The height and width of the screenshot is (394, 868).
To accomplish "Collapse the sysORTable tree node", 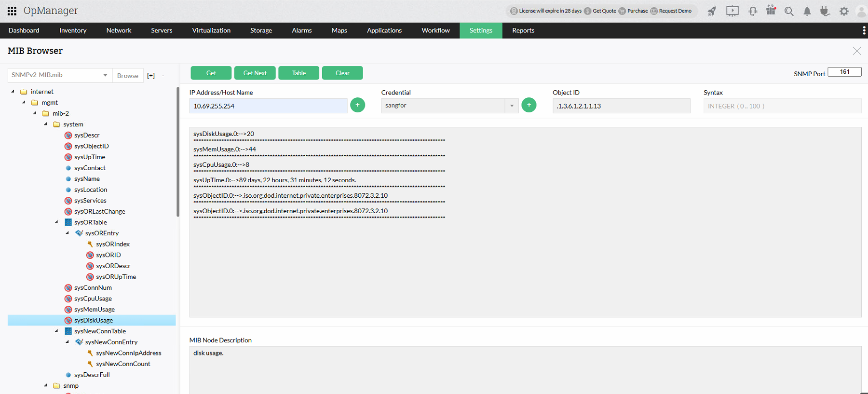I will coord(56,222).
